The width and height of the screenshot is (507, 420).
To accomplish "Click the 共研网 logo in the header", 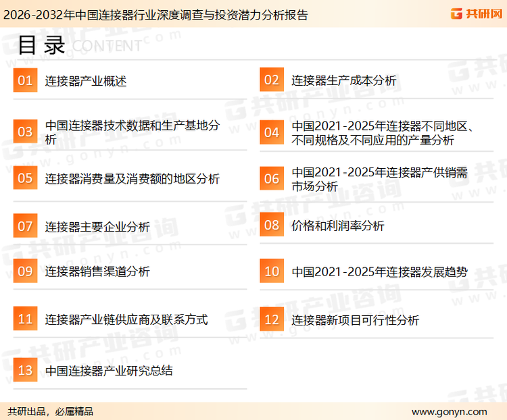I will tap(477, 14).
